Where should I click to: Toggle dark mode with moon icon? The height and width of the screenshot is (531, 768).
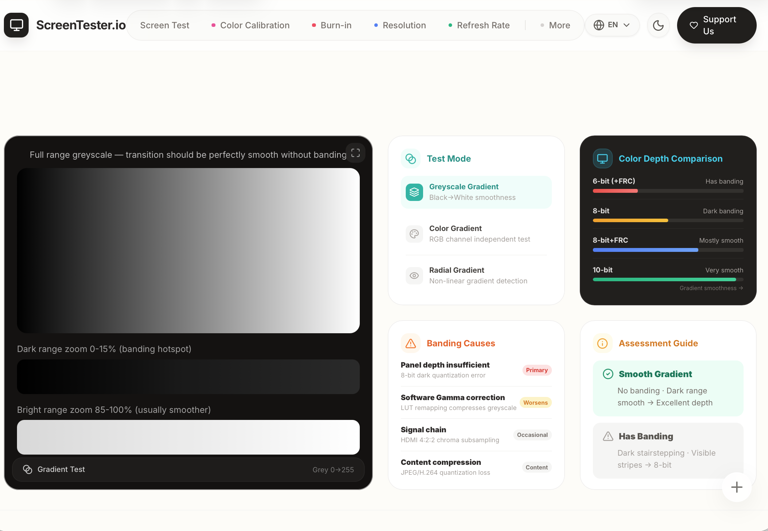658,25
